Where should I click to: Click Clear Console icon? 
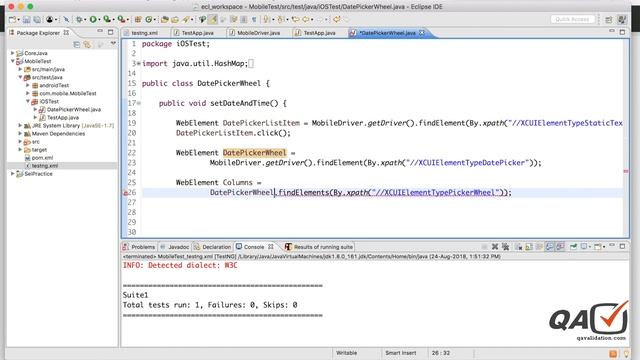tap(518, 247)
